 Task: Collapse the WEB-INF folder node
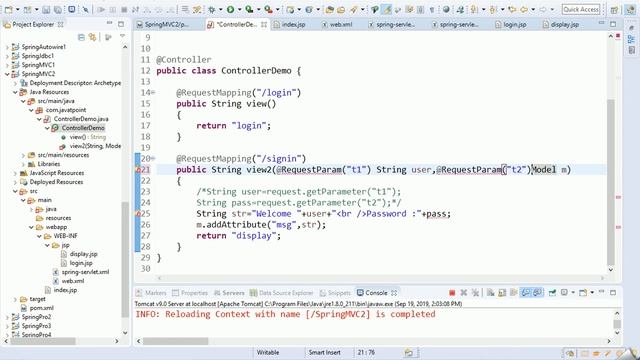pos(40,236)
